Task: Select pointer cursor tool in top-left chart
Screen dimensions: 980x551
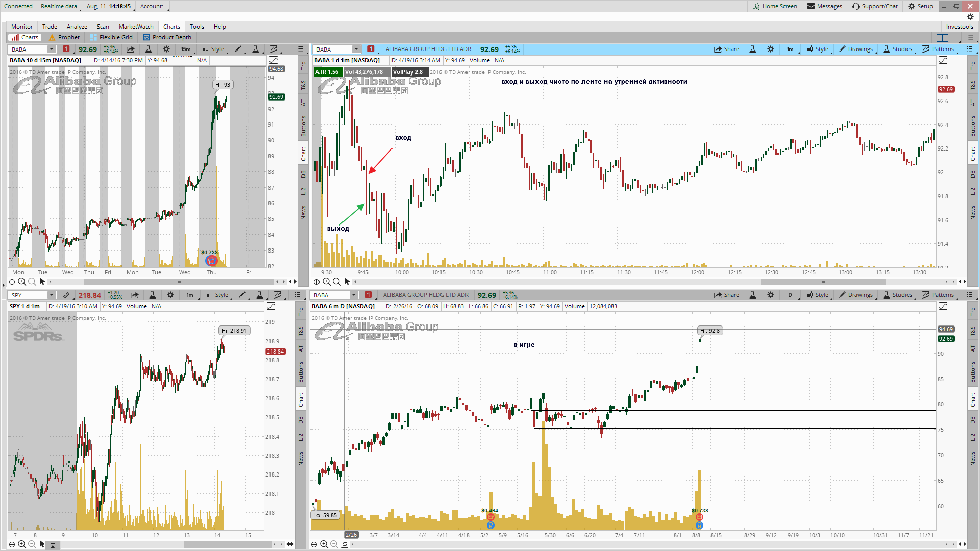Action: (x=42, y=281)
